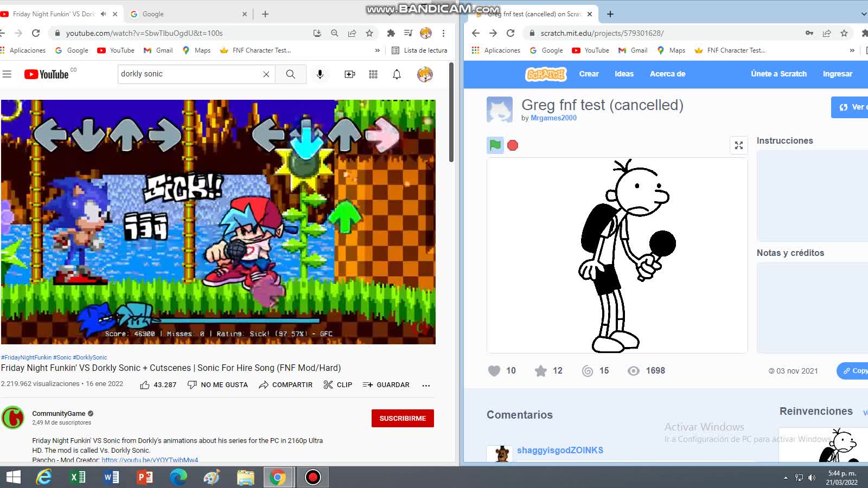Open volume control in system tray
The image size is (868, 488).
point(812,478)
